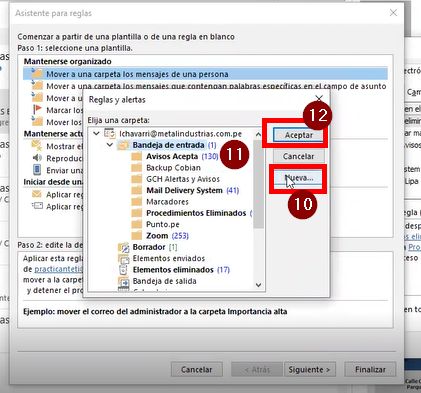Click Cancelar in Reglas y alertas dialog
Image resolution: width=421 pixels, height=393 pixels.
298,156
